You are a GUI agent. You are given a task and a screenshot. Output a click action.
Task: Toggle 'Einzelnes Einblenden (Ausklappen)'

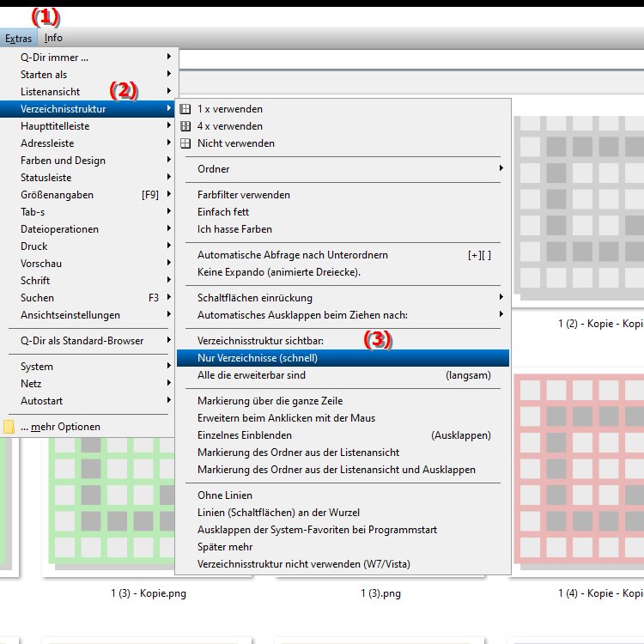[x=343, y=435]
